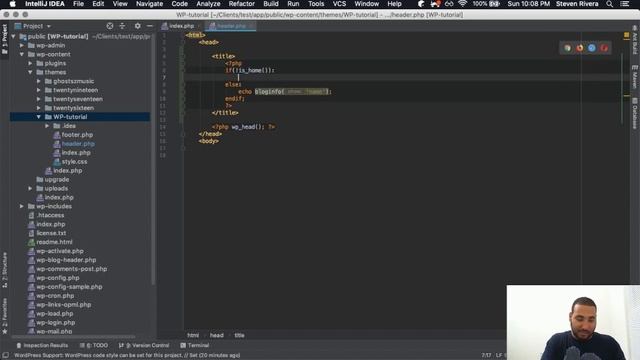Click the cursor position 7:17 indicator
The width and height of the screenshot is (640, 360).
(x=486, y=356)
